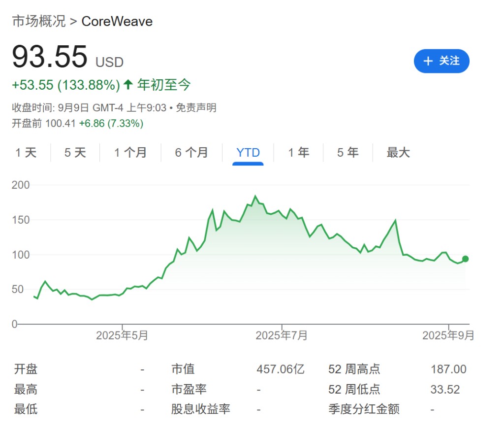Viewport: 504px width, 432px height.
Task: Click the 52 周低点 value 33.52
Action: pos(445,389)
